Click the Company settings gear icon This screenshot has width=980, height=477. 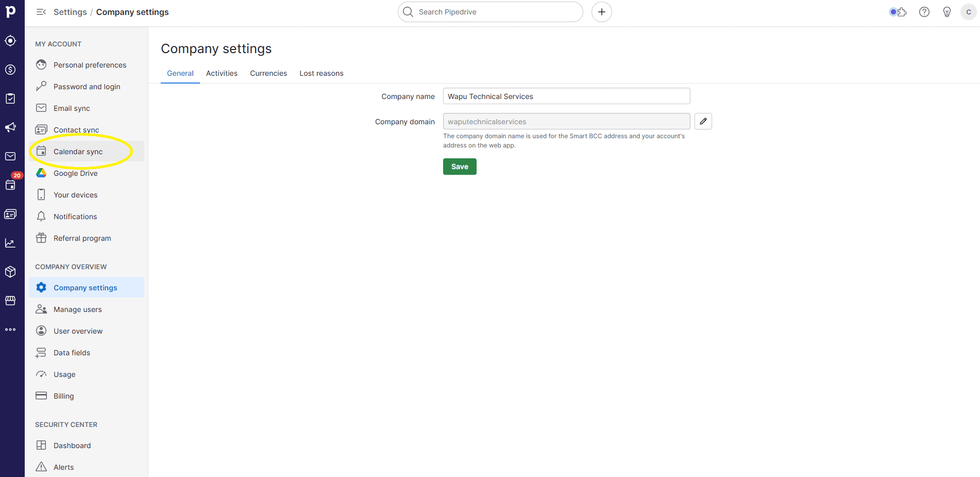41,287
